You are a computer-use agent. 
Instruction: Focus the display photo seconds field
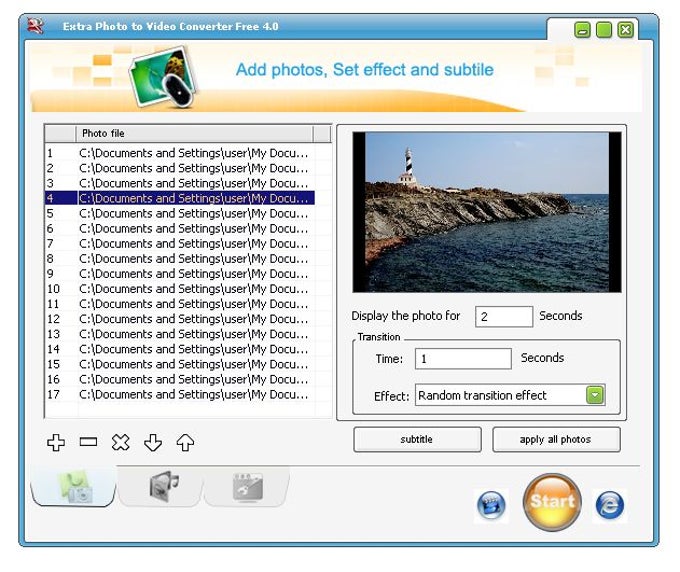pyautogui.click(x=504, y=317)
